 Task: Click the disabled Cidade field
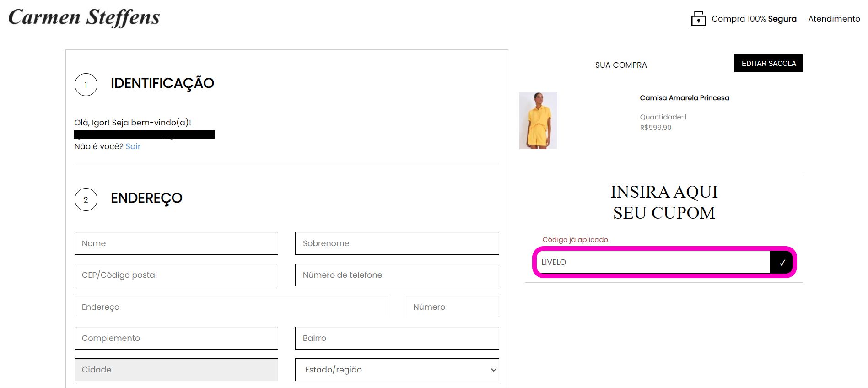pyautogui.click(x=176, y=370)
